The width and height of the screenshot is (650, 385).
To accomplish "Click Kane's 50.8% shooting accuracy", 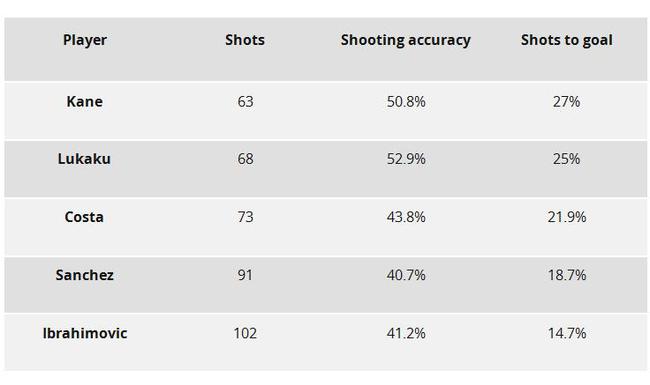I will (406, 102).
